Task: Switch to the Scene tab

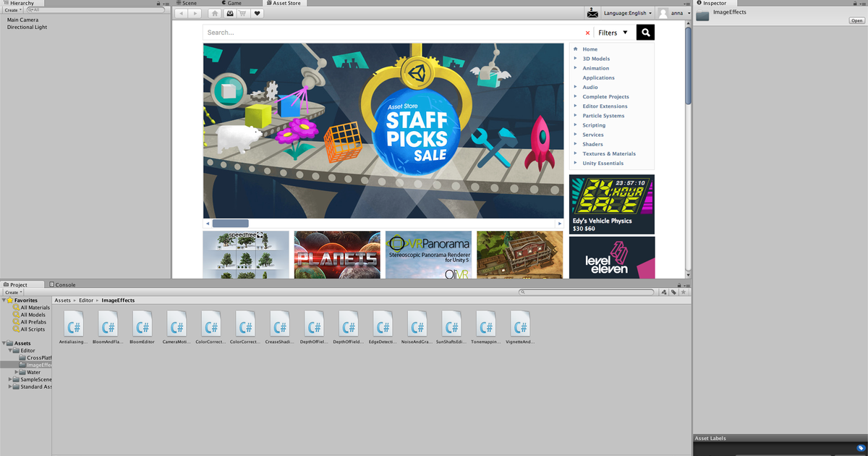Action: click(187, 3)
